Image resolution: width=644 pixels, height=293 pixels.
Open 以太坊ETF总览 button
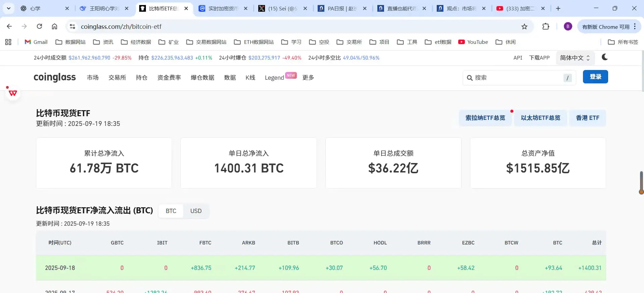[x=541, y=118]
